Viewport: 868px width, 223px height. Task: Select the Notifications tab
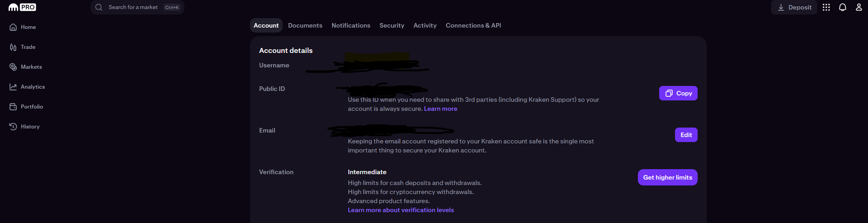pyautogui.click(x=351, y=25)
